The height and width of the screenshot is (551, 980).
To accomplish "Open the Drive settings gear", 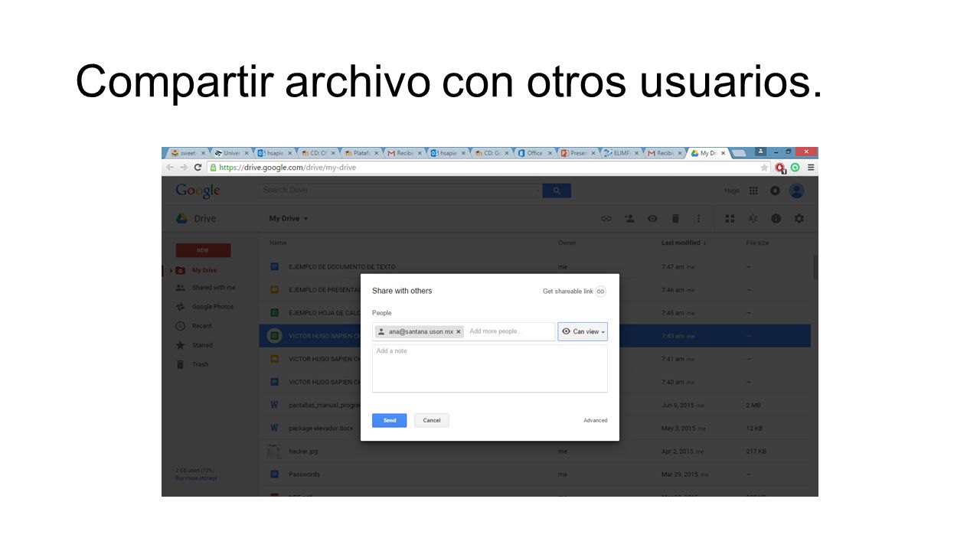I will coord(799,218).
